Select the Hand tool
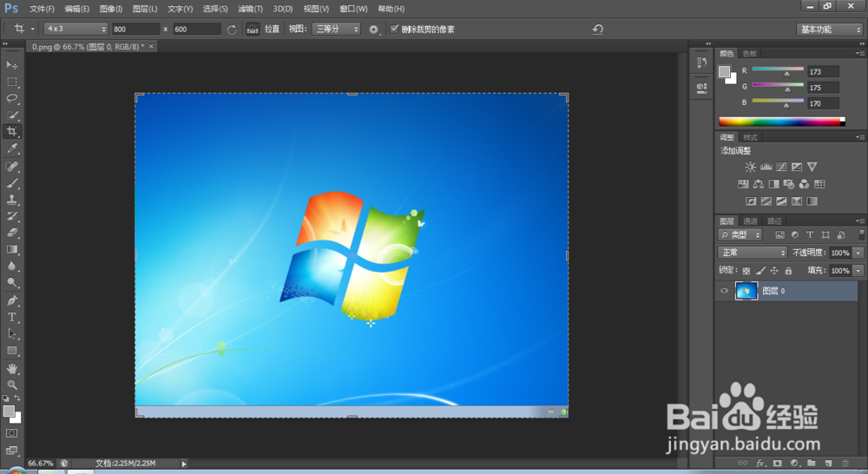 click(11, 369)
